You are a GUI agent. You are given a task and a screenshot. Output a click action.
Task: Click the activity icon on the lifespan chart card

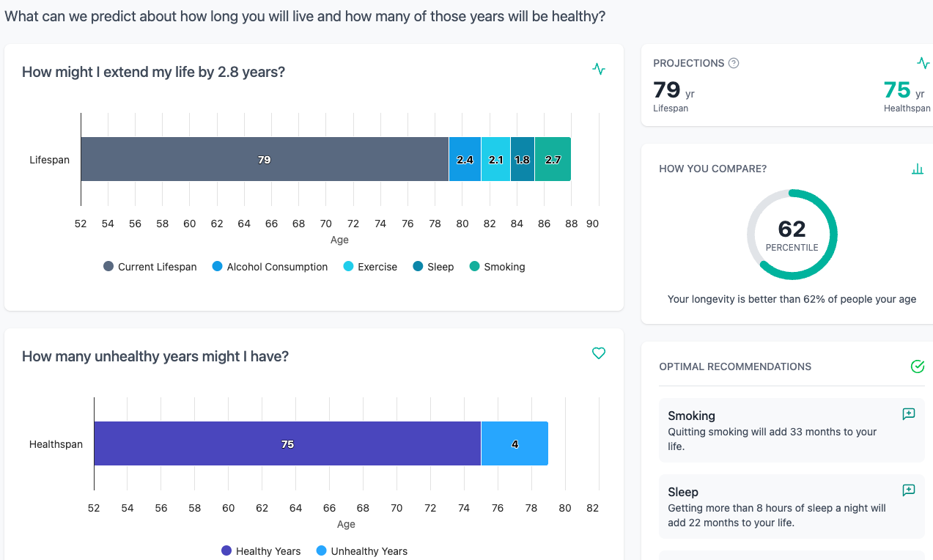pos(599,69)
